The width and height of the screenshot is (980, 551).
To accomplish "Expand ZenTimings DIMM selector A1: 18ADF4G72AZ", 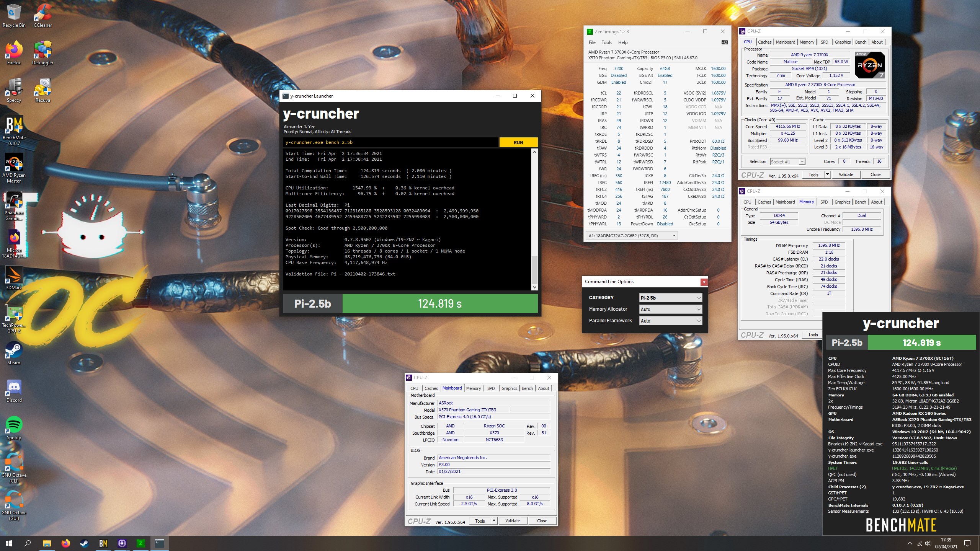I will tap(632, 236).
